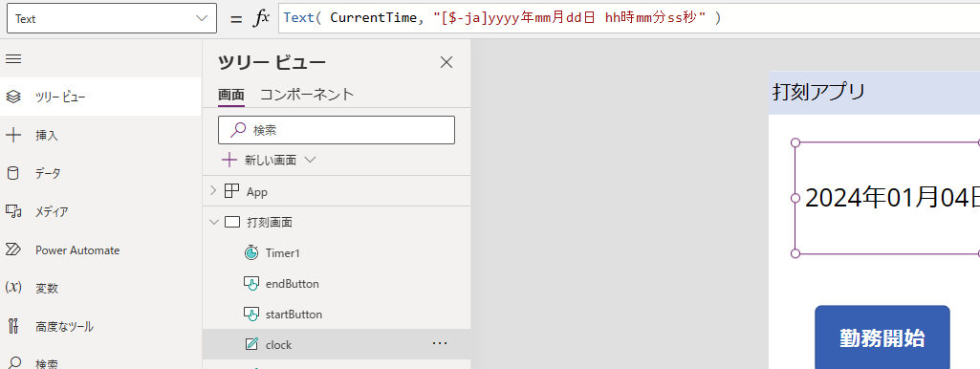
Task: Click the Timer1 stopwatch icon
Action: point(251,252)
